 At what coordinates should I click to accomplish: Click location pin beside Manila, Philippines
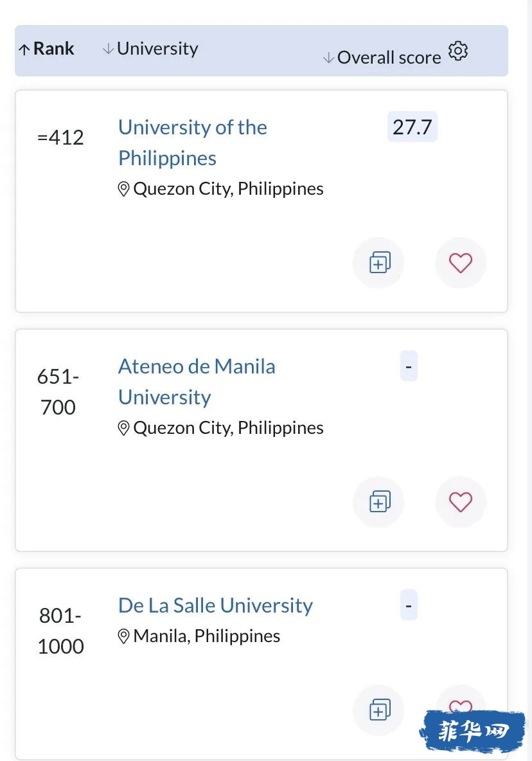pos(123,636)
